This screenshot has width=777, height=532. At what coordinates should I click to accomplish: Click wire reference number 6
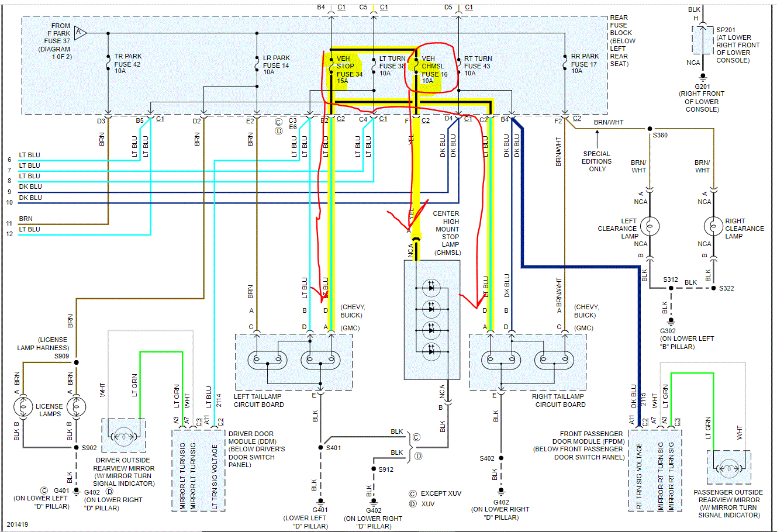pos(9,160)
